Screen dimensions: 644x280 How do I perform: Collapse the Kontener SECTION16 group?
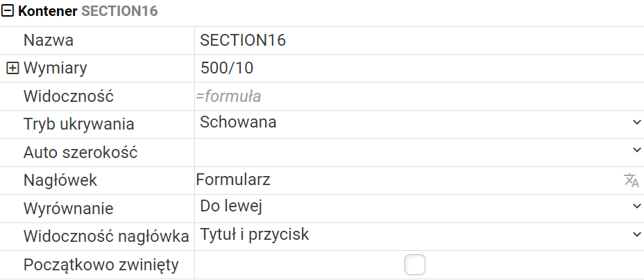(x=8, y=11)
